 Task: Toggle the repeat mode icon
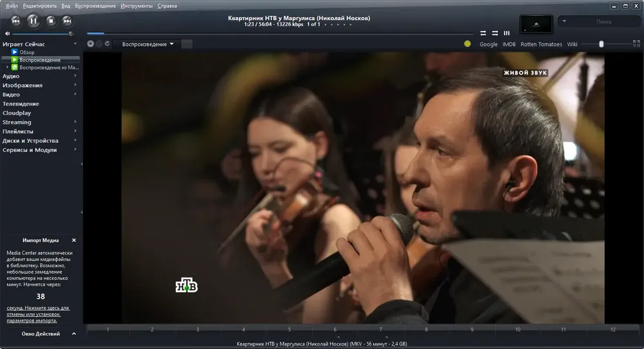[x=483, y=33]
